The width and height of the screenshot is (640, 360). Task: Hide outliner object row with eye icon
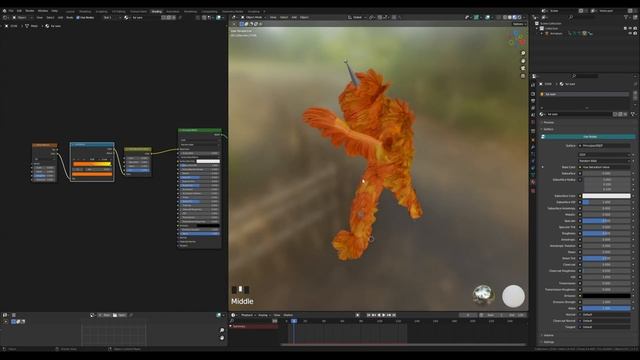click(631, 33)
